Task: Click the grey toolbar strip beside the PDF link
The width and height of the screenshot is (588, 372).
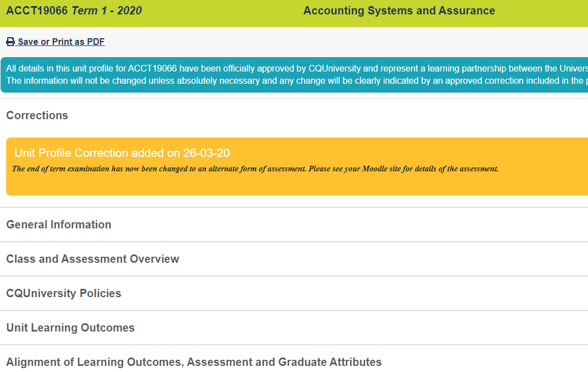Action: click(333, 42)
